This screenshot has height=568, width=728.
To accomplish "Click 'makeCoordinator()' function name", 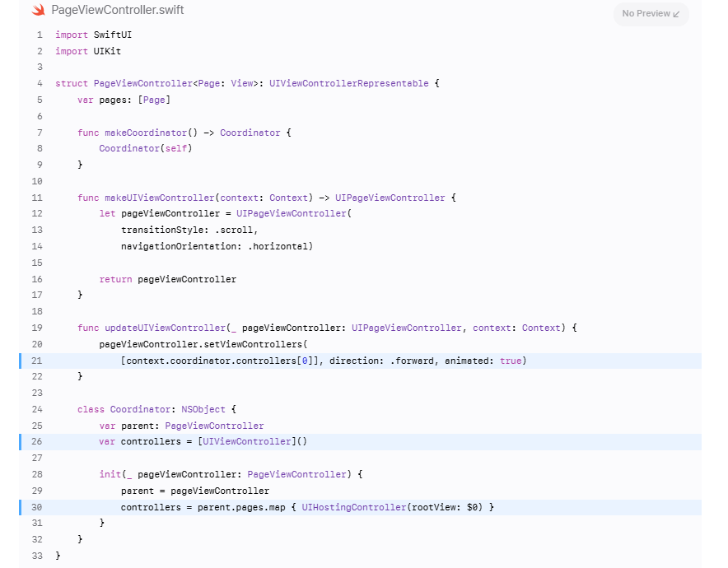I will [x=151, y=133].
